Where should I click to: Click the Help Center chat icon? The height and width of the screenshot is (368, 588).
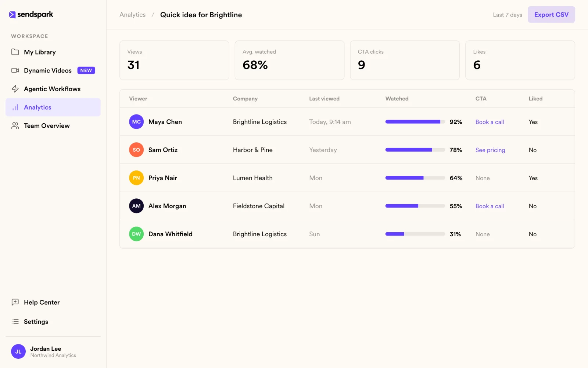click(15, 302)
